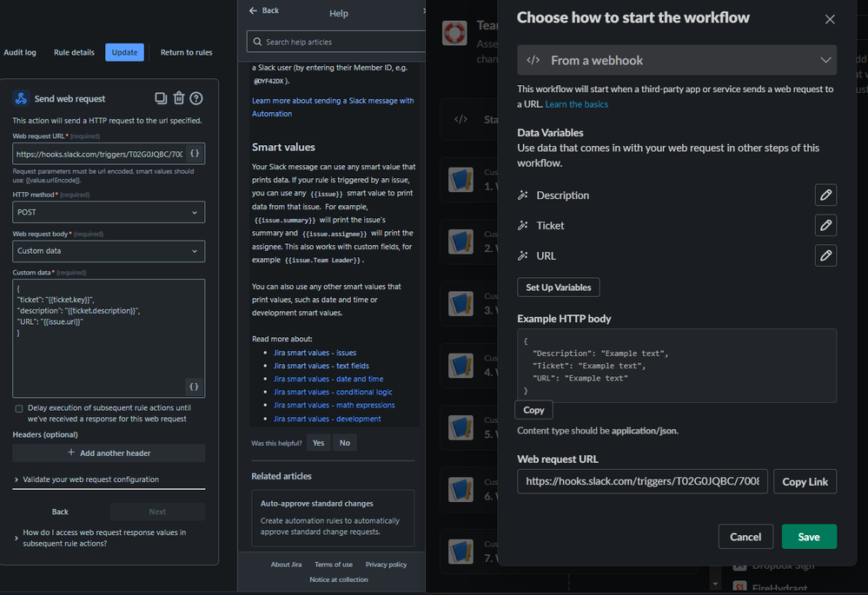Screen dimensions: 868x595
Task: Open Auto-approve standard changes related article
Action: point(333,518)
